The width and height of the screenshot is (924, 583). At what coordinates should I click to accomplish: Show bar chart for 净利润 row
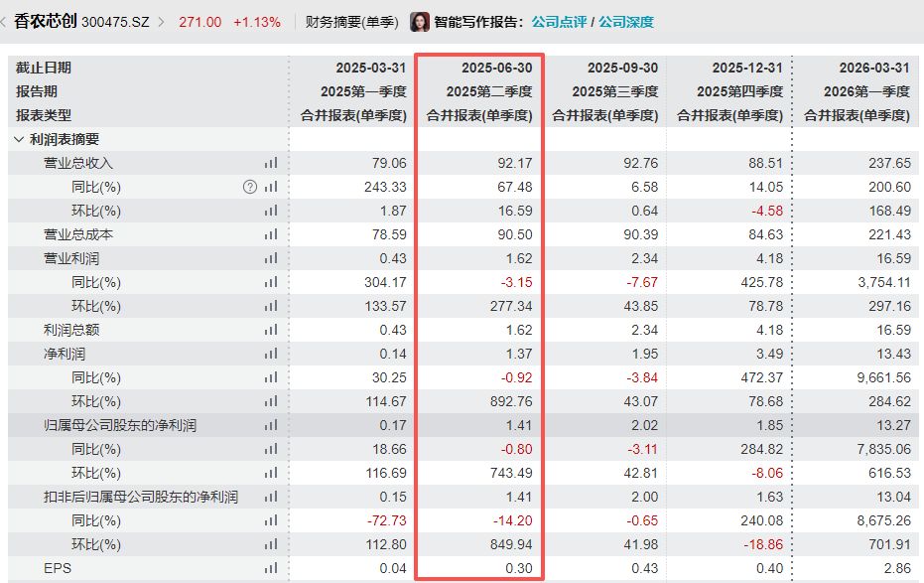coord(271,354)
